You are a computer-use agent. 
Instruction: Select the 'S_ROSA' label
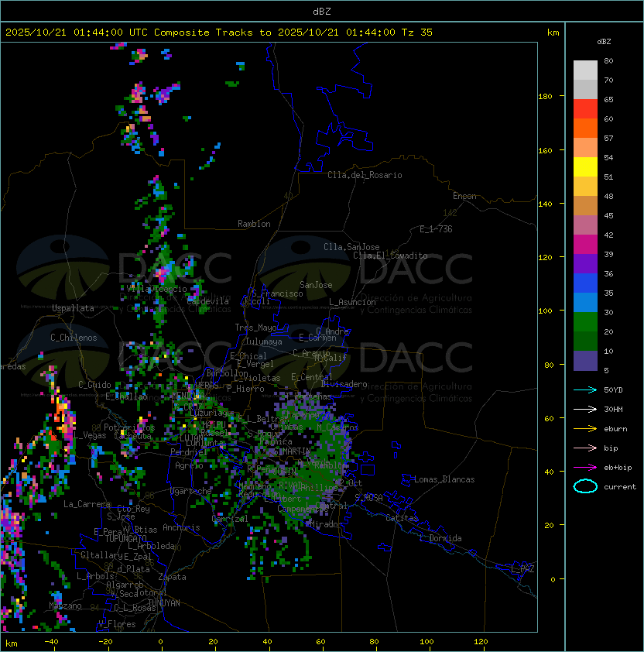click(368, 498)
